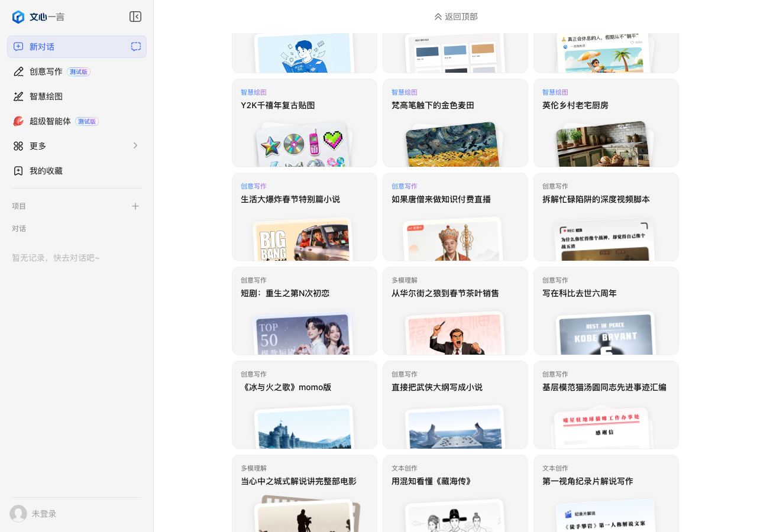
Task: Open the 梵高笔触下的金色麦田 card
Action: [x=455, y=123]
